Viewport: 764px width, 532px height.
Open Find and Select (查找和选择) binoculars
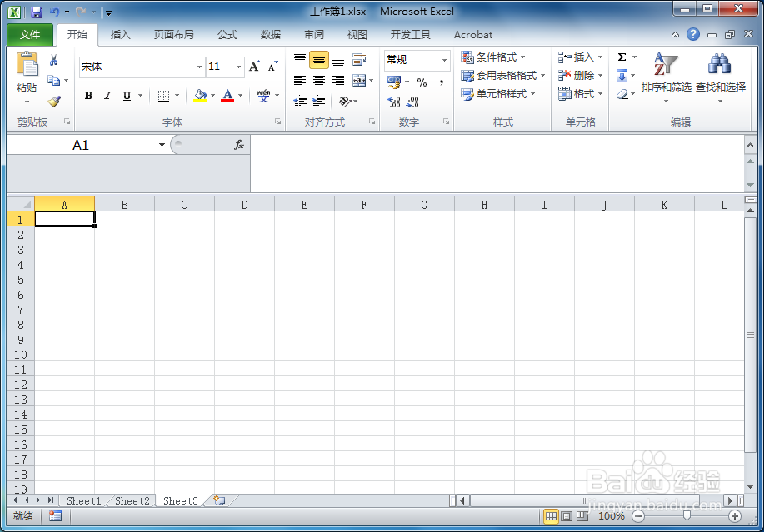click(x=720, y=77)
